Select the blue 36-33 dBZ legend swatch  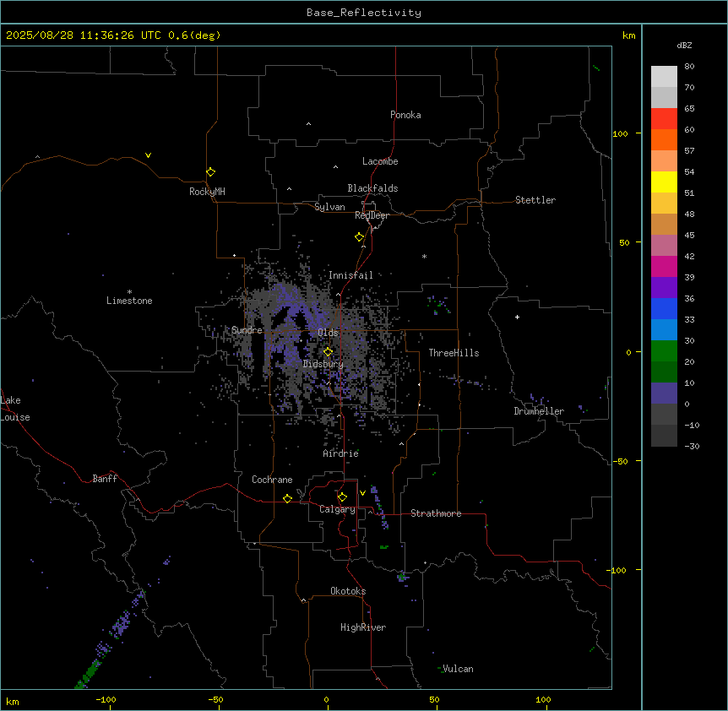coord(664,308)
